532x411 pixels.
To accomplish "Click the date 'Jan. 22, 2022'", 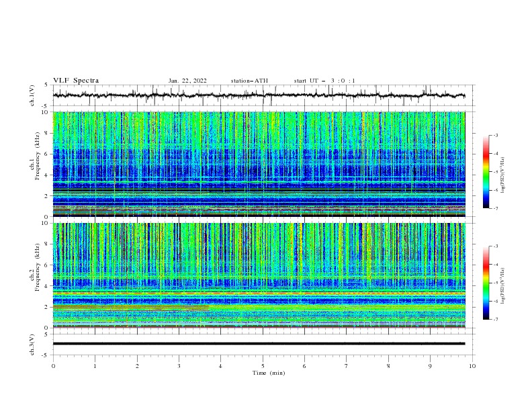I will [x=187, y=81].
